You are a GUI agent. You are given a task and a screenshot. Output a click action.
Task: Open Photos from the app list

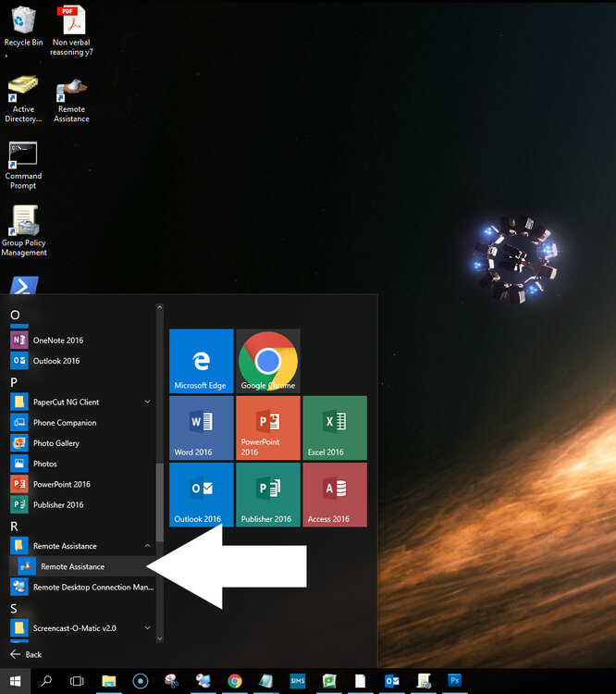(82, 464)
